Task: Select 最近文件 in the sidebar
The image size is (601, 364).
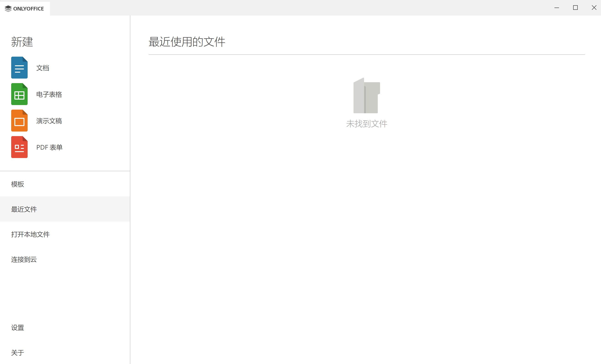Action: [24, 209]
